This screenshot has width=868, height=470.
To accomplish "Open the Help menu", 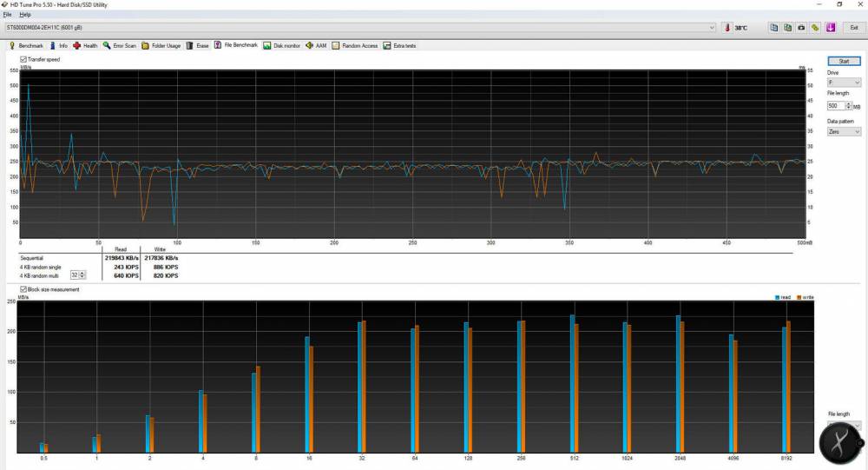I will tap(25, 15).
